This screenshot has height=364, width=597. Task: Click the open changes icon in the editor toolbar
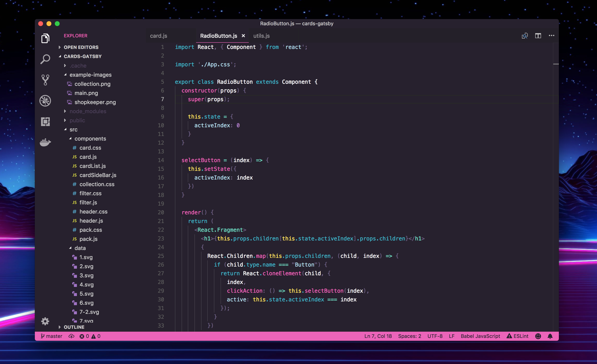[525, 36]
